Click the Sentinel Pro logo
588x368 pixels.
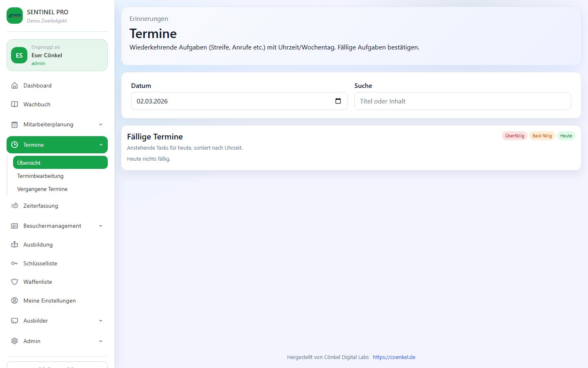(15, 16)
